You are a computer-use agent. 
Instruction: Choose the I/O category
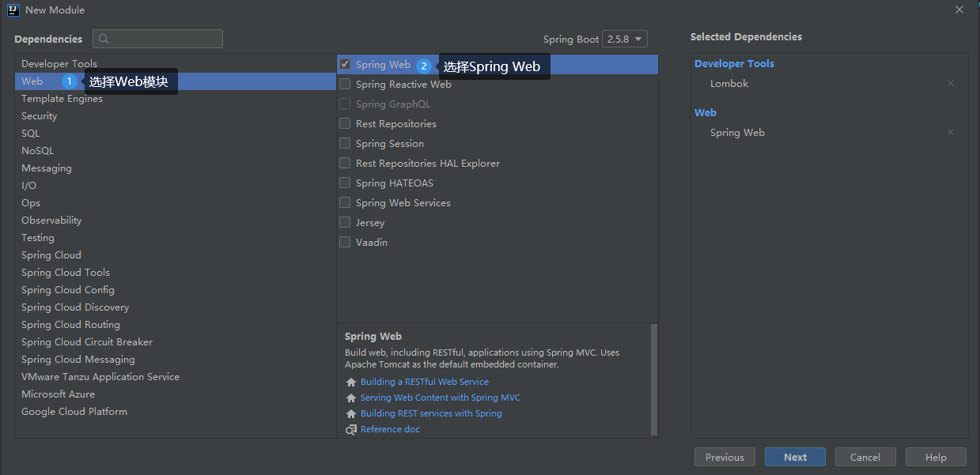(x=176, y=186)
